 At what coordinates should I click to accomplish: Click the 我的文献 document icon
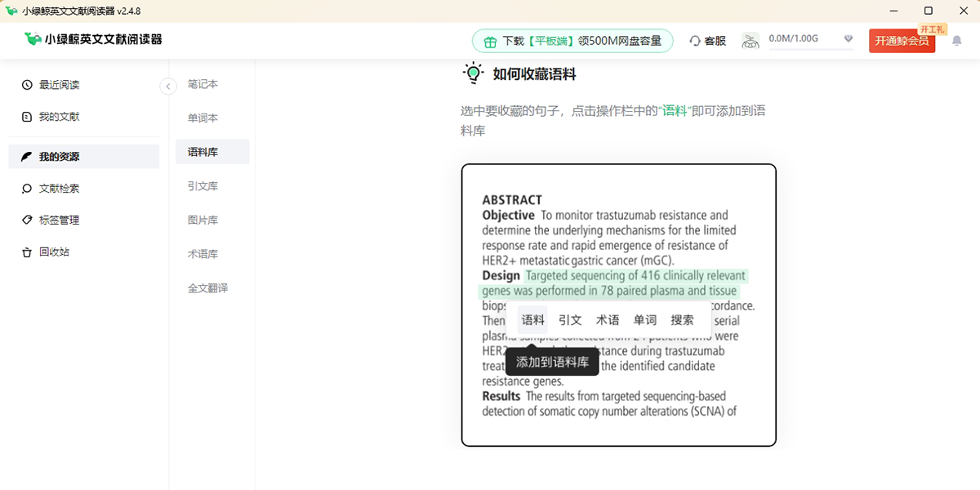26,116
